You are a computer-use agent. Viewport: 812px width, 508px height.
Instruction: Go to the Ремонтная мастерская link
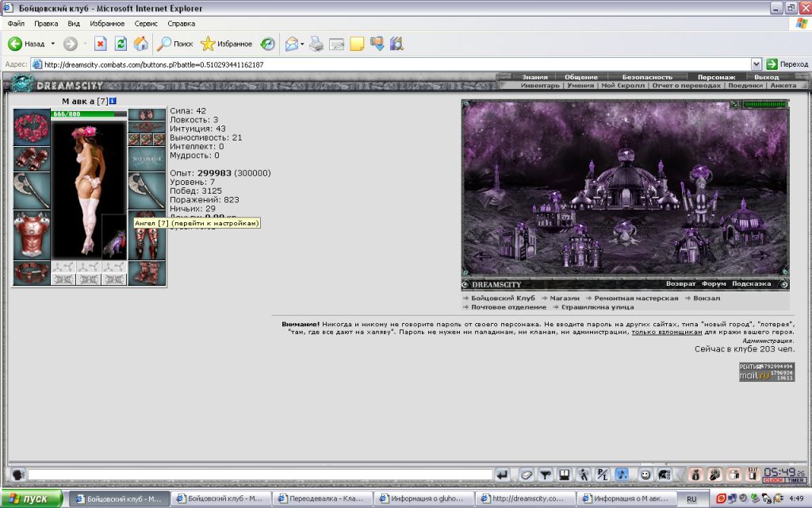tap(636, 298)
